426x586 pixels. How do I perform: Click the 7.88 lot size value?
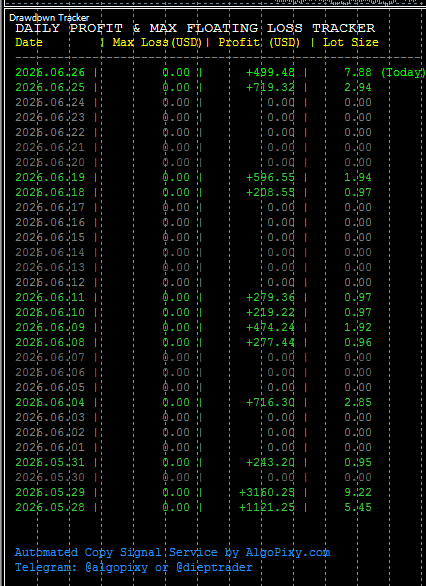pos(358,72)
